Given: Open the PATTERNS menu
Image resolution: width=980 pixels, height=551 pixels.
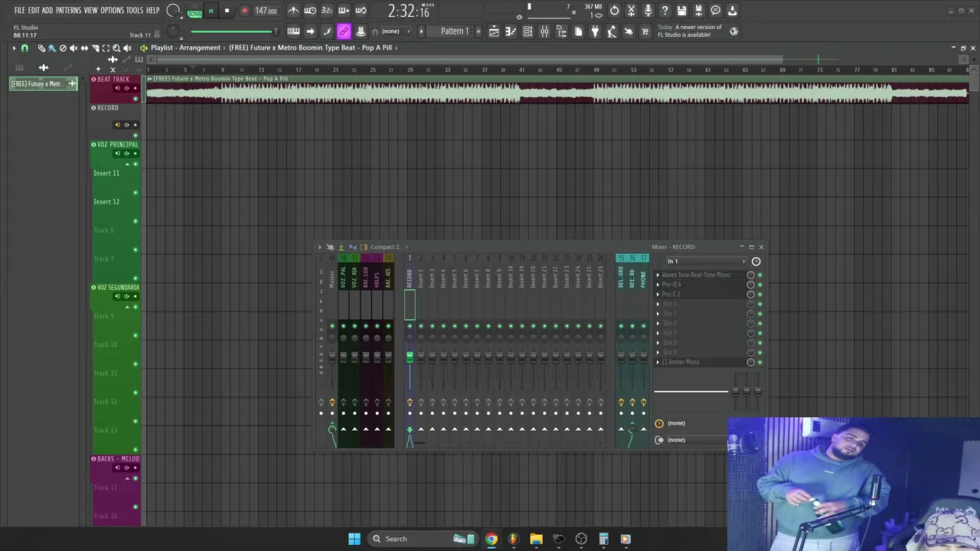Looking at the screenshot, I should coord(68,11).
